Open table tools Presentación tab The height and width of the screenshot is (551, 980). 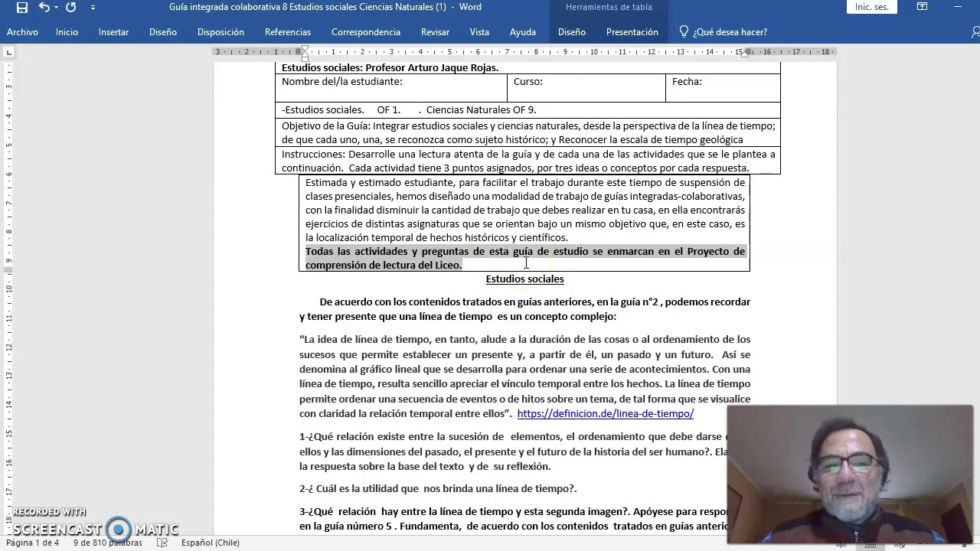coord(632,32)
